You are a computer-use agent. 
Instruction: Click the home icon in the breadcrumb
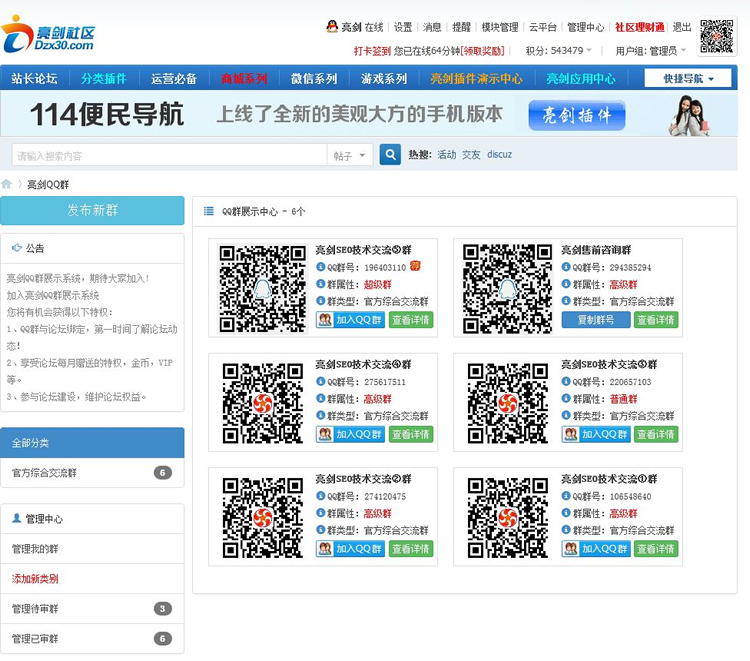[x=6, y=184]
